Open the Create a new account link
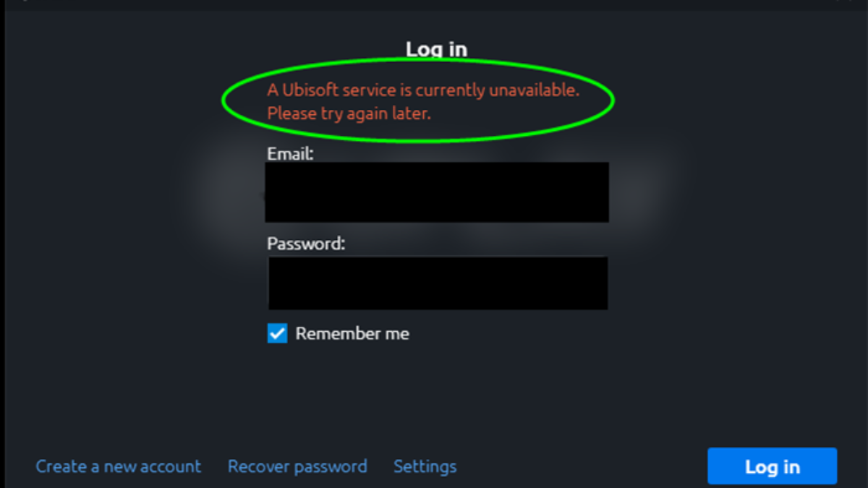Screen dimensions: 868x488 tap(119, 466)
